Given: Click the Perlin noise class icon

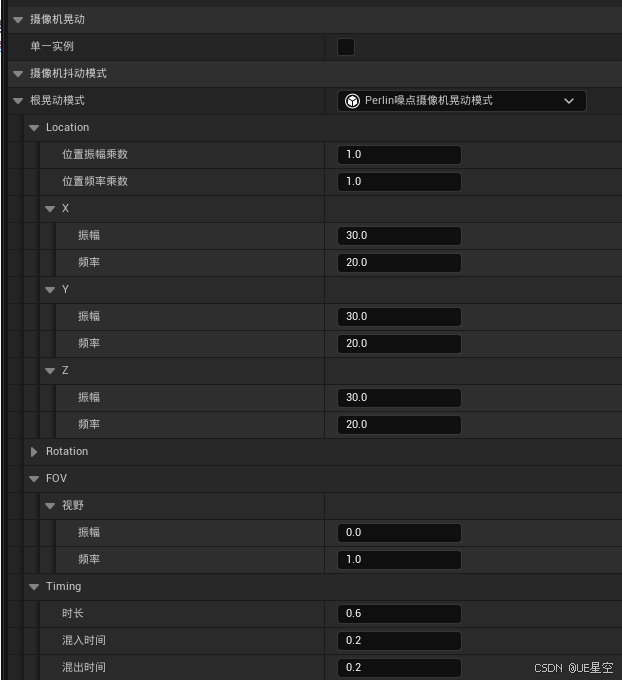Looking at the screenshot, I should 352,101.
